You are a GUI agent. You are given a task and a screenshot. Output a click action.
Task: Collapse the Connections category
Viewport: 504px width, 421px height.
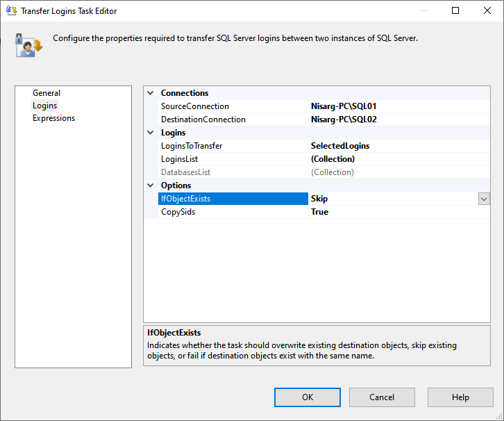click(x=151, y=93)
